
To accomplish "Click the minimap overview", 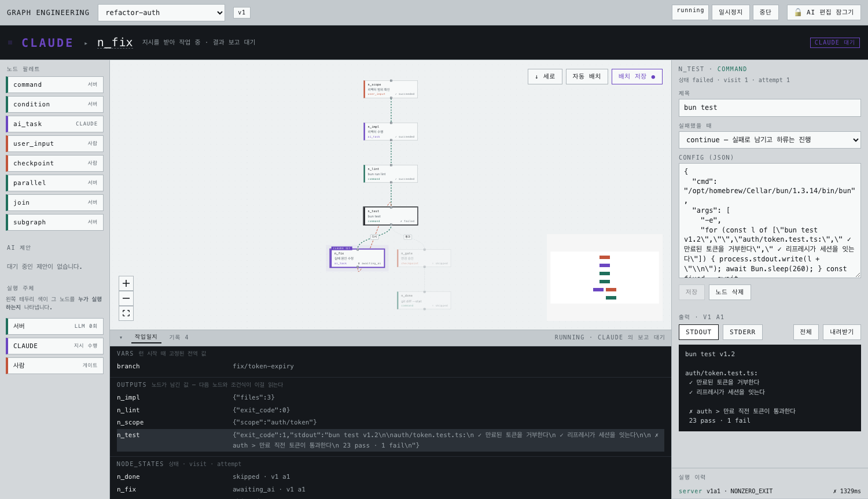I will [605, 278].
